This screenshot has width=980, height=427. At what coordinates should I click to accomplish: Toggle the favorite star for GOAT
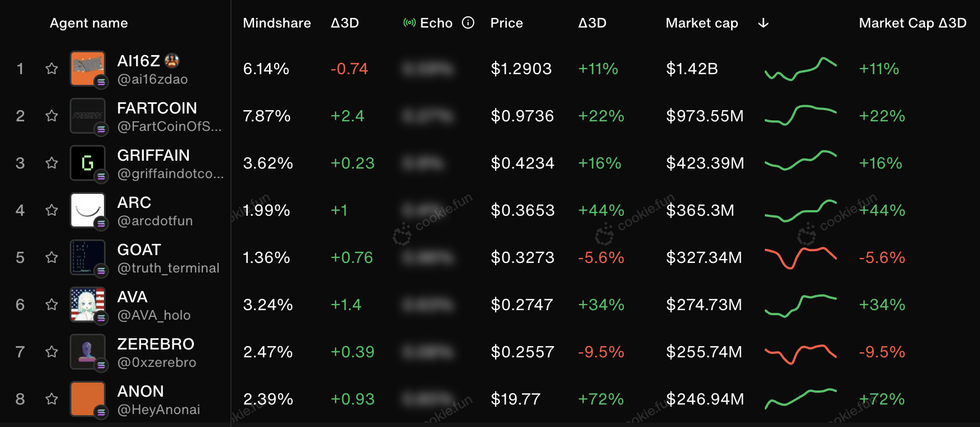click(51, 257)
